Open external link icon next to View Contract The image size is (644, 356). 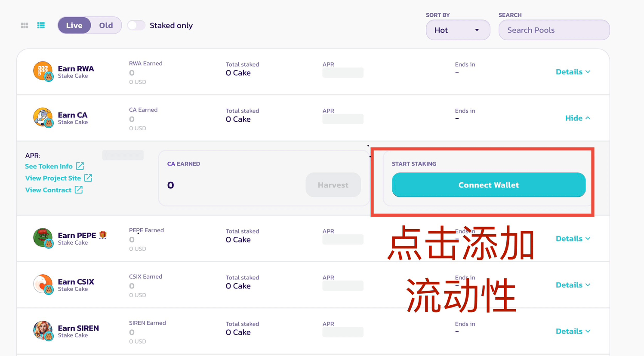click(x=79, y=190)
